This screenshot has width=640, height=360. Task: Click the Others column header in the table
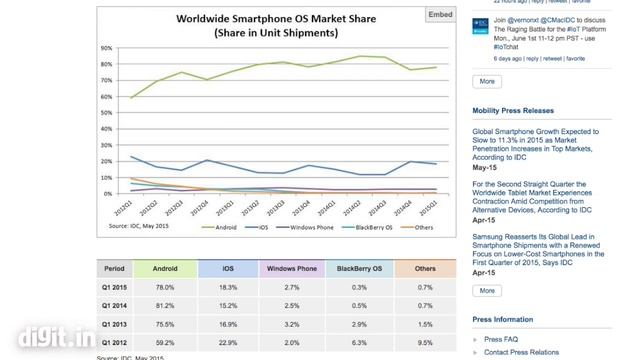click(x=425, y=269)
